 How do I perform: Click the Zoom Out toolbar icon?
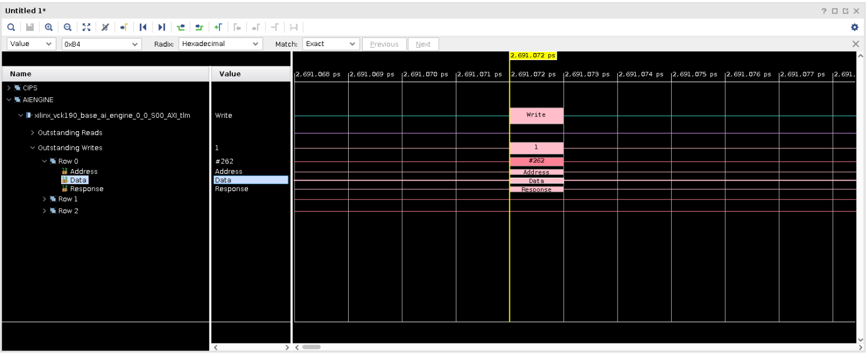tap(67, 27)
